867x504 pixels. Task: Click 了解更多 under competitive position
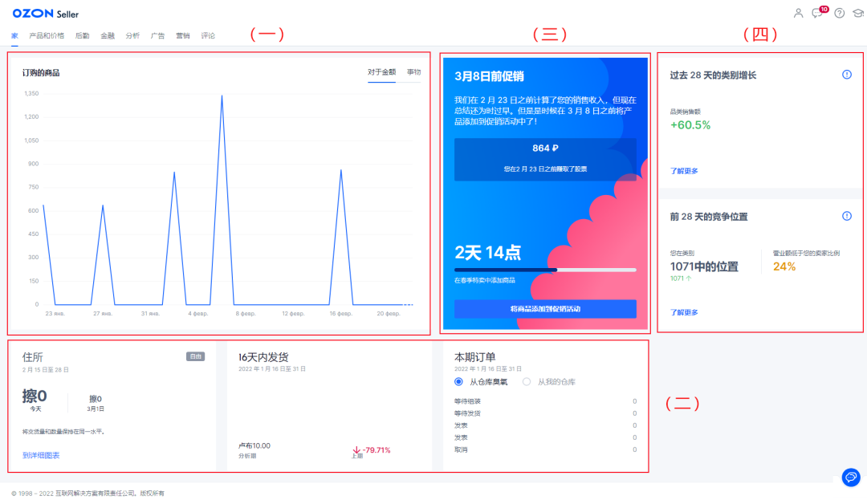pos(684,312)
